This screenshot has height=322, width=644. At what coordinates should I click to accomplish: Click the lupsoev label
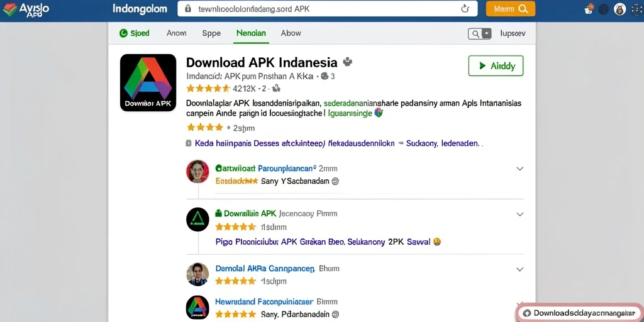(513, 34)
